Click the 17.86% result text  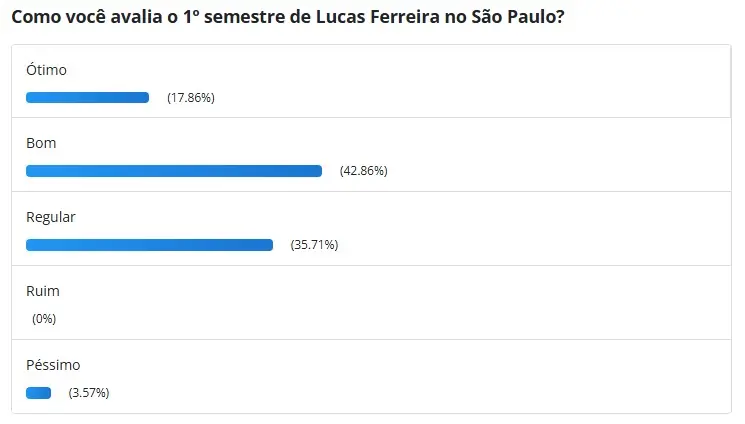pos(191,97)
